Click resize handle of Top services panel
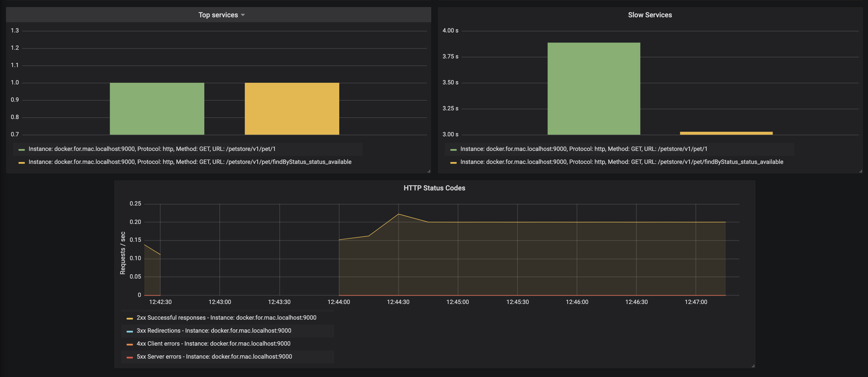The image size is (868, 377). (x=429, y=171)
